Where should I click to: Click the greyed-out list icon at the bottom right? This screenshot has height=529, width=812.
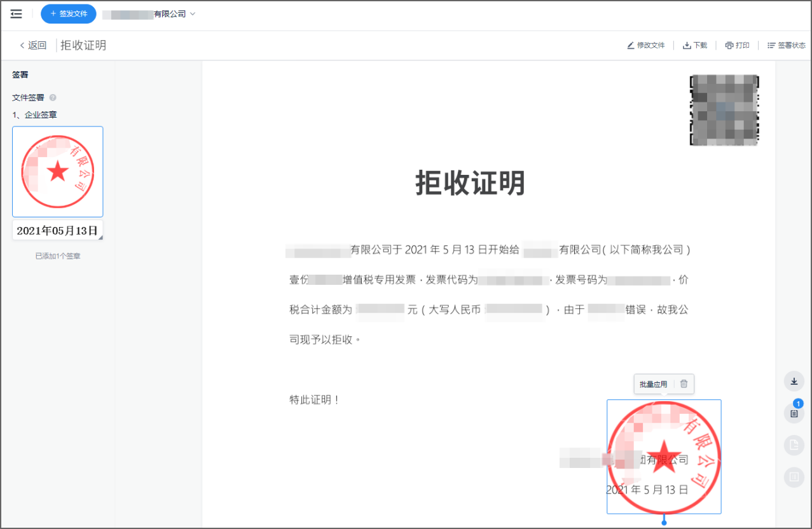pyautogui.click(x=794, y=476)
